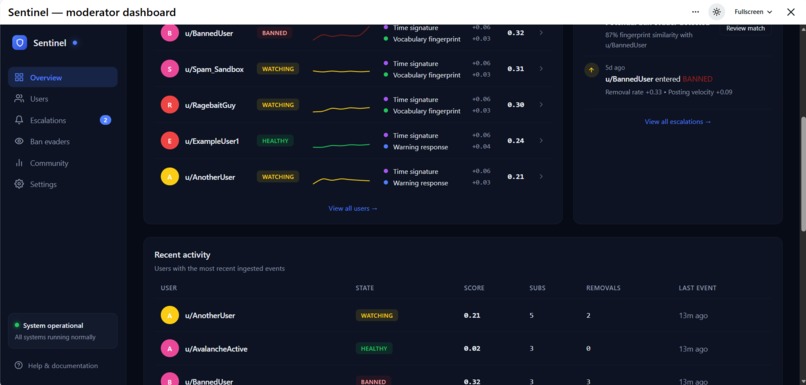Open the Ban evaders menu item
The height and width of the screenshot is (385, 806).
click(x=63, y=141)
